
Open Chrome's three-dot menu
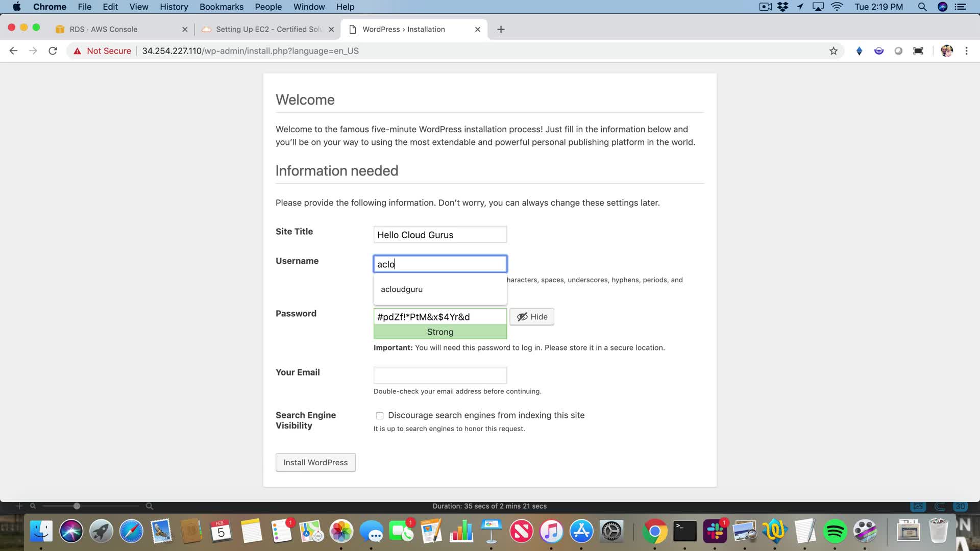966,51
